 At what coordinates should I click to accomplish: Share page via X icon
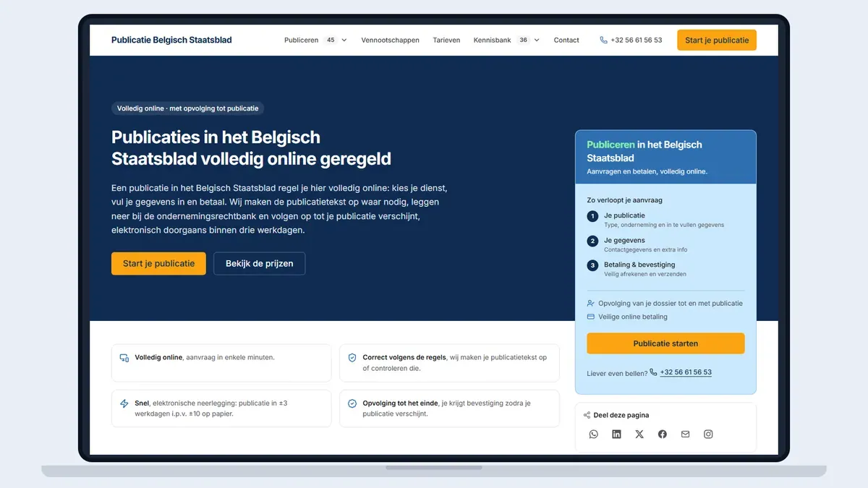[639, 434]
